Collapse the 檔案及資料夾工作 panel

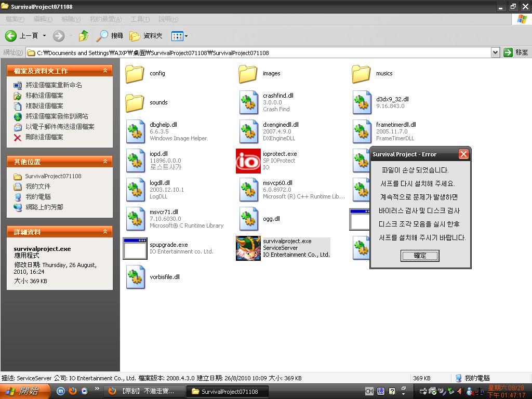tap(105, 71)
